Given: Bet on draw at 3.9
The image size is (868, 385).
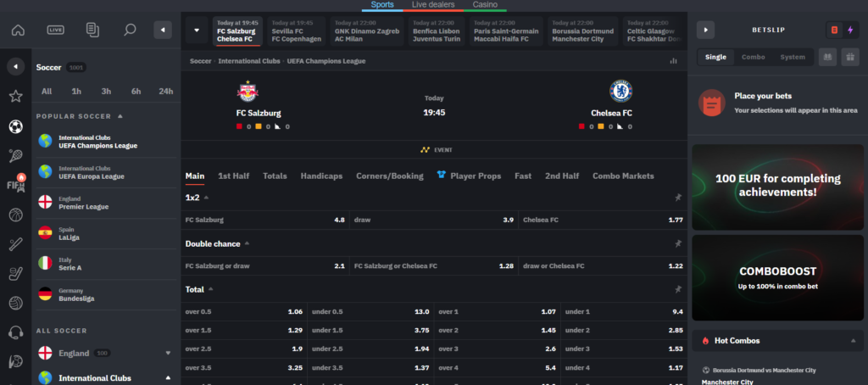Looking at the screenshot, I should point(434,220).
